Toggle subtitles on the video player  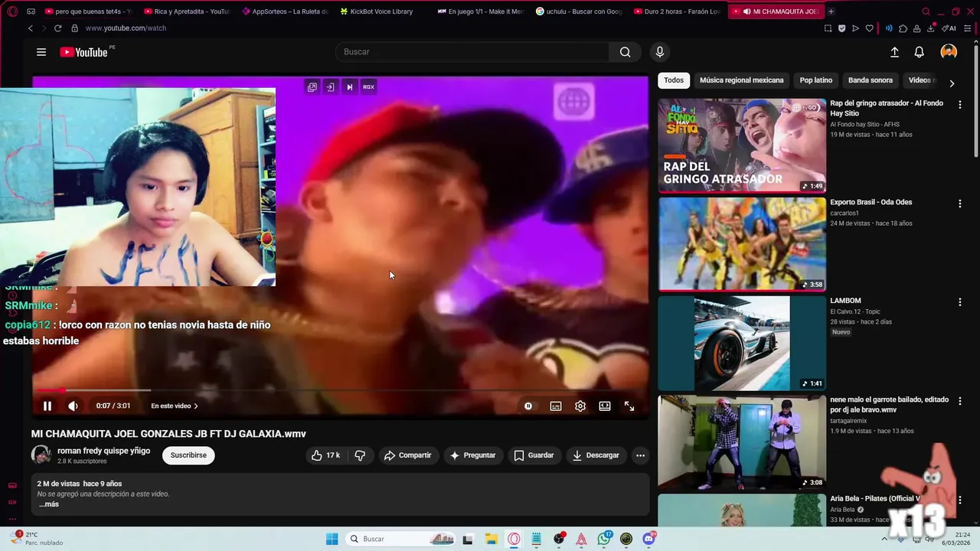[x=556, y=406]
